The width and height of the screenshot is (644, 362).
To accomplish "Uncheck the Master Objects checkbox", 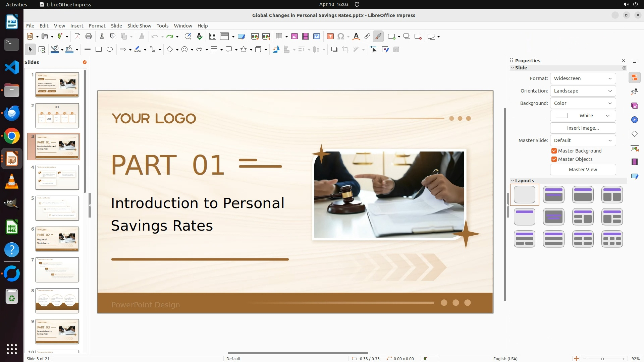I will click(x=554, y=159).
